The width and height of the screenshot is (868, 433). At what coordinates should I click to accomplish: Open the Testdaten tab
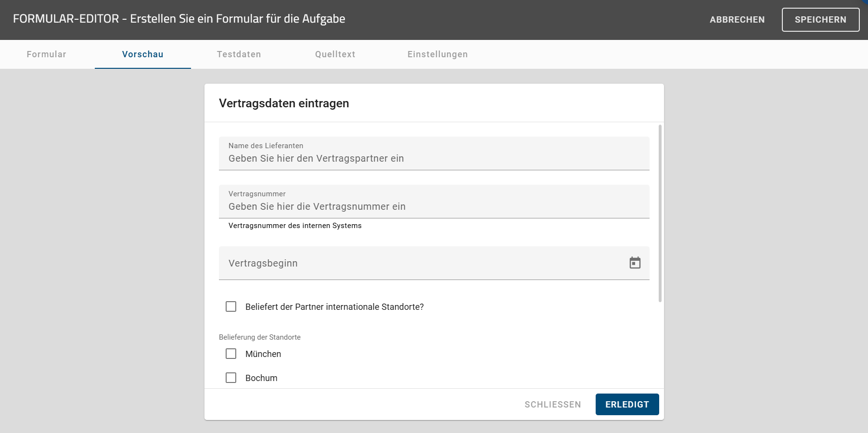click(x=239, y=54)
